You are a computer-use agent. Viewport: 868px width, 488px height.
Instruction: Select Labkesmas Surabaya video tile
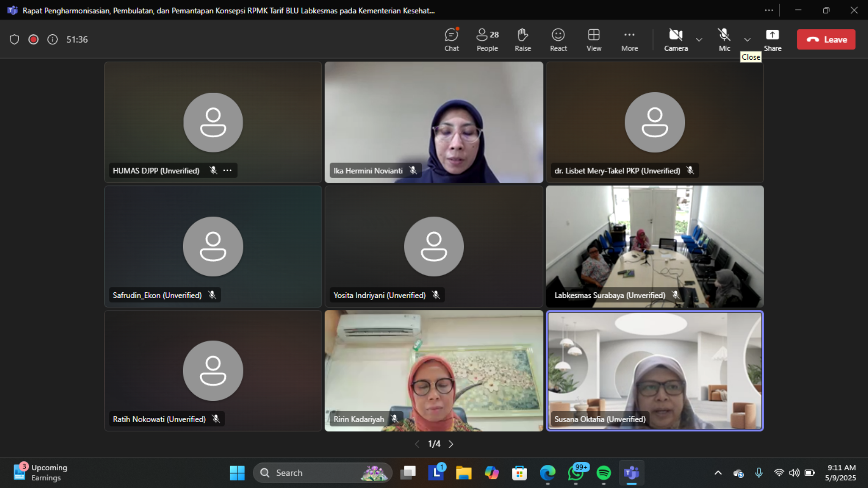point(655,247)
